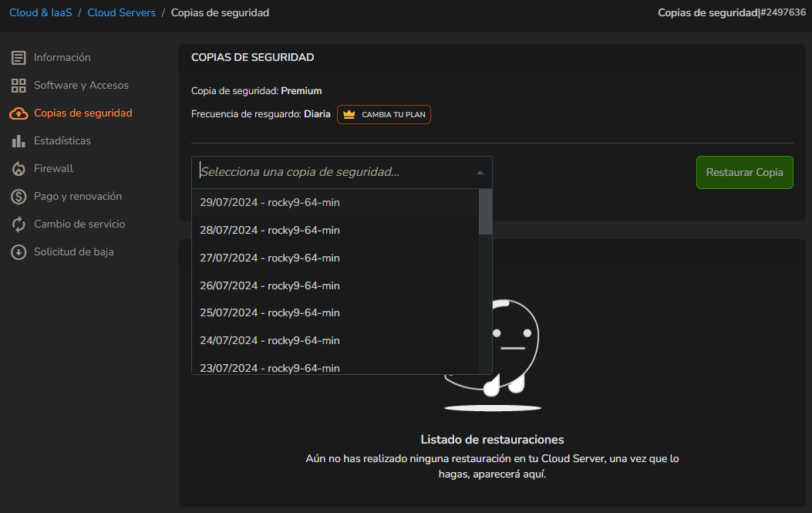Viewport: 812px width, 513px height.
Task: Select the 29/07/2024 rocky9-64-min backup
Action: (x=335, y=203)
